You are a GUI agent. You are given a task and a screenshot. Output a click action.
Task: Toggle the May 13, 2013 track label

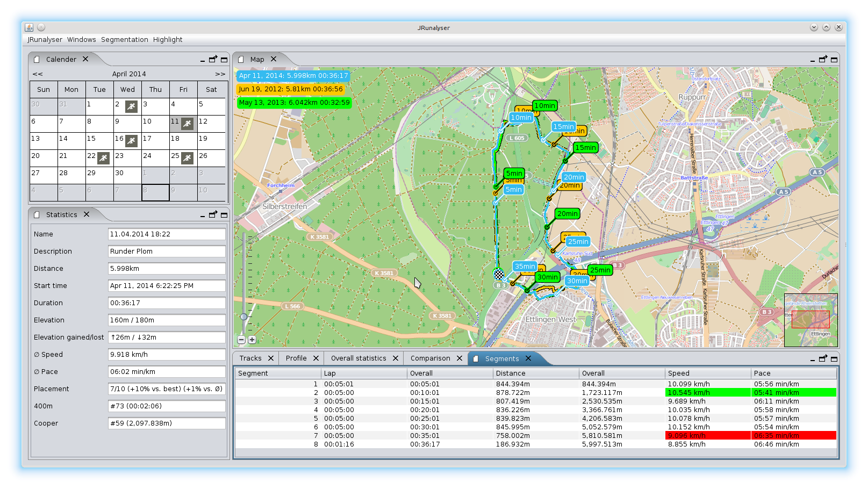pyautogui.click(x=294, y=103)
